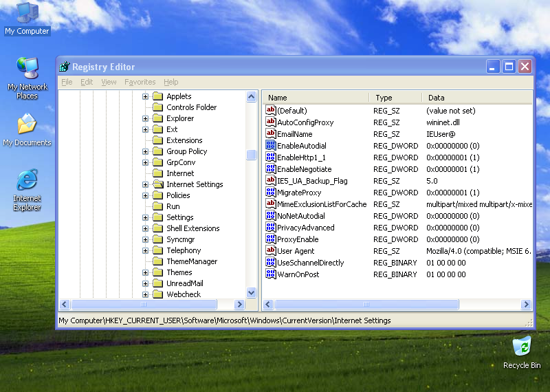This screenshot has height=392, width=550.
Task: Click the values pane scroll right arrow
Action: (x=526, y=304)
